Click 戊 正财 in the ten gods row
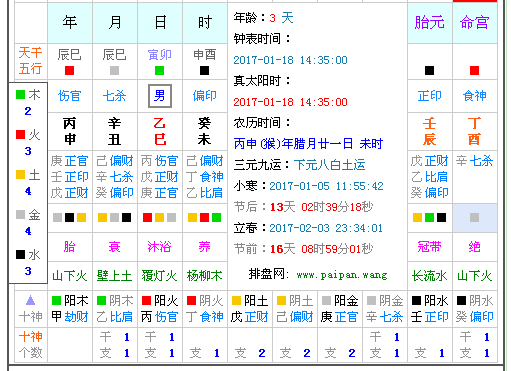The width and height of the screenshot is (511, 371). pos(250,317)
